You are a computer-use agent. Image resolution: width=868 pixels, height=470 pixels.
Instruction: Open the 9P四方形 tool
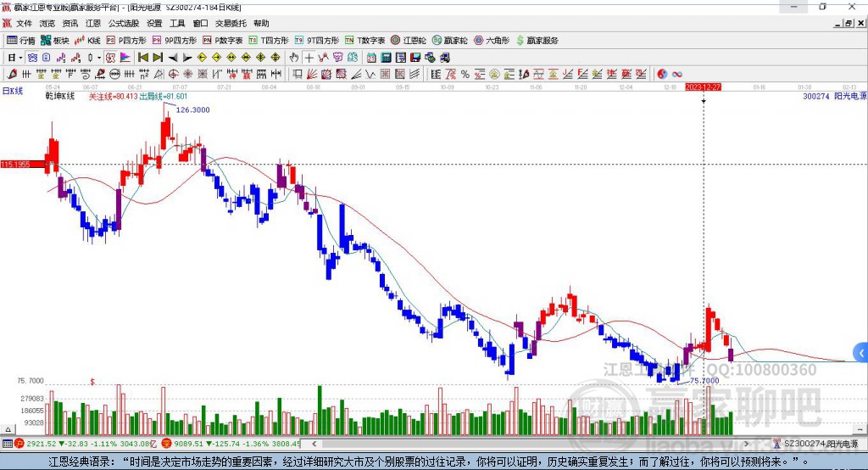[x=175, y=41]
